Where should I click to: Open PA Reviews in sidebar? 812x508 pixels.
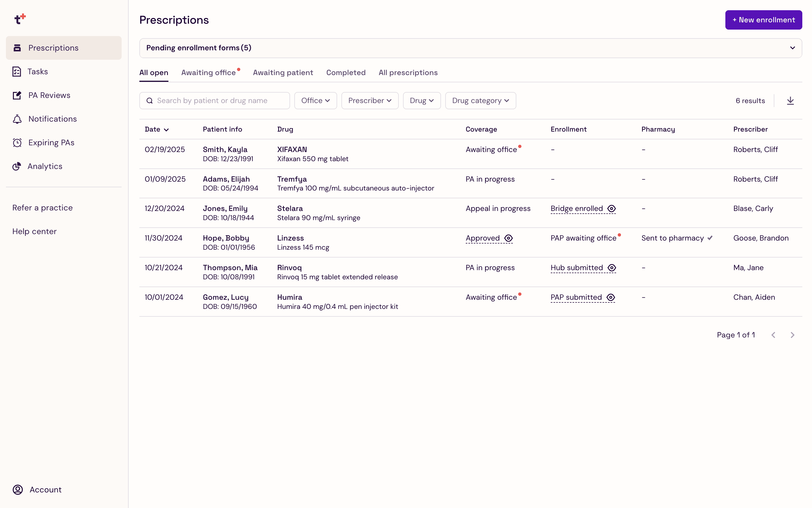pyautogui.click(x=17, y=96)
